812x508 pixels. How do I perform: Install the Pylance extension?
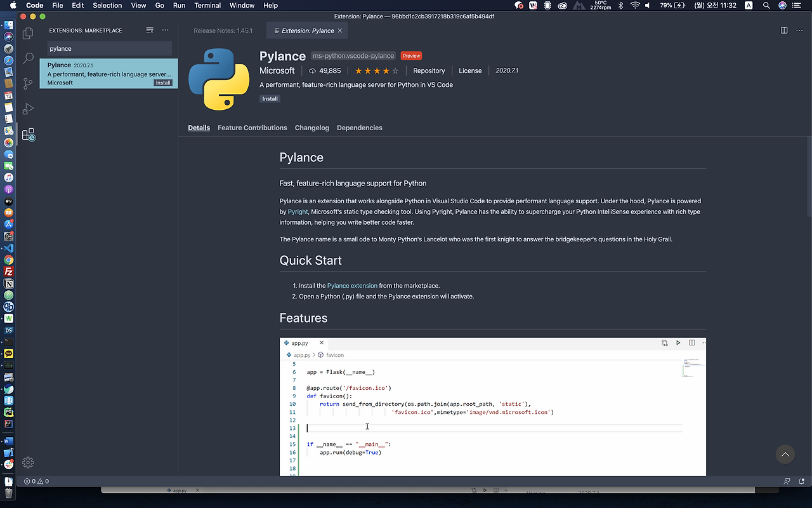270,98
